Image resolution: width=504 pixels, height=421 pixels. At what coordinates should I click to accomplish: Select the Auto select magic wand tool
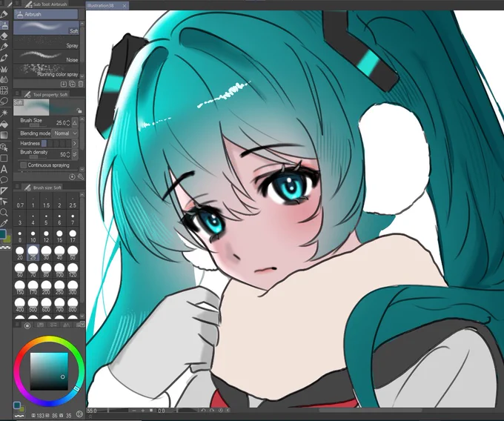click(x=4, y=113)
